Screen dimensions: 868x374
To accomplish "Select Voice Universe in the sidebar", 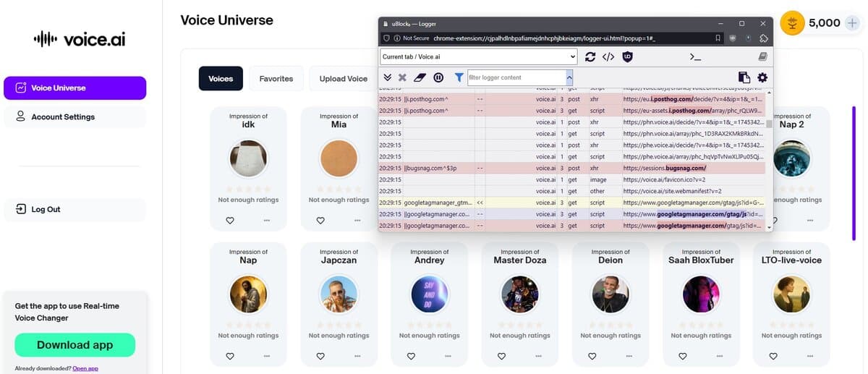I will click(75, 88).
